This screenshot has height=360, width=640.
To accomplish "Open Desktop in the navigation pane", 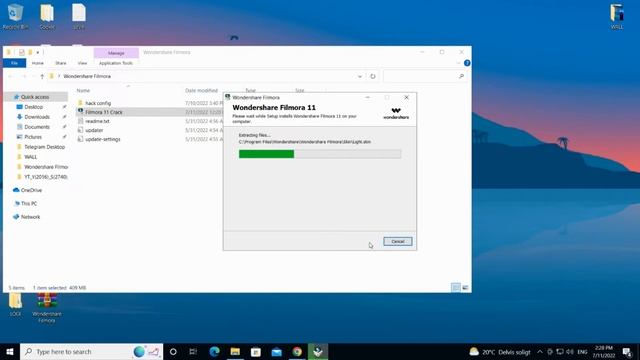I will [33, 107].
